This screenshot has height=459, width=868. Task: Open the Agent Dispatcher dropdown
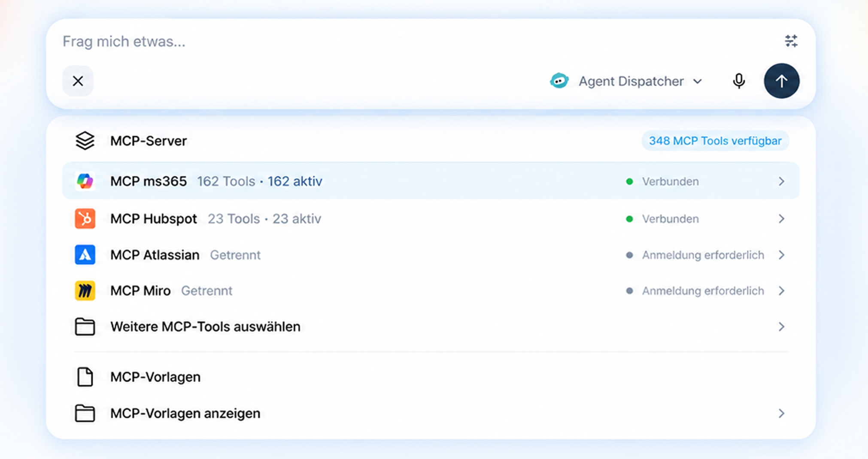(x=626, y=81)
